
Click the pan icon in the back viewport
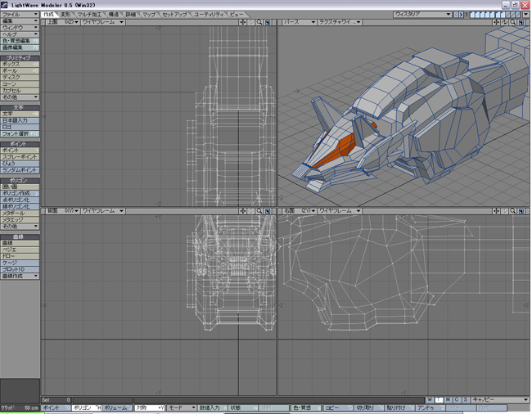[243, 211]
